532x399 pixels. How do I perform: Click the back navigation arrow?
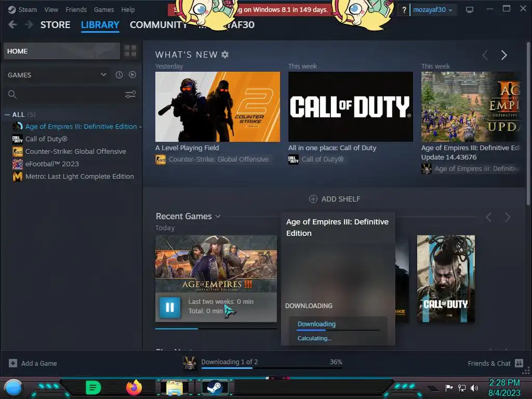12,24
